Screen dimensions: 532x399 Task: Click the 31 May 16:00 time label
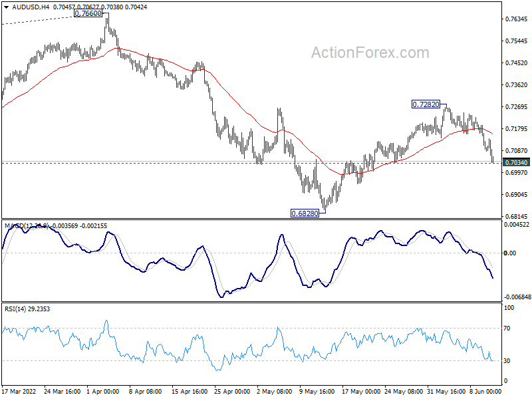[446, 392]
